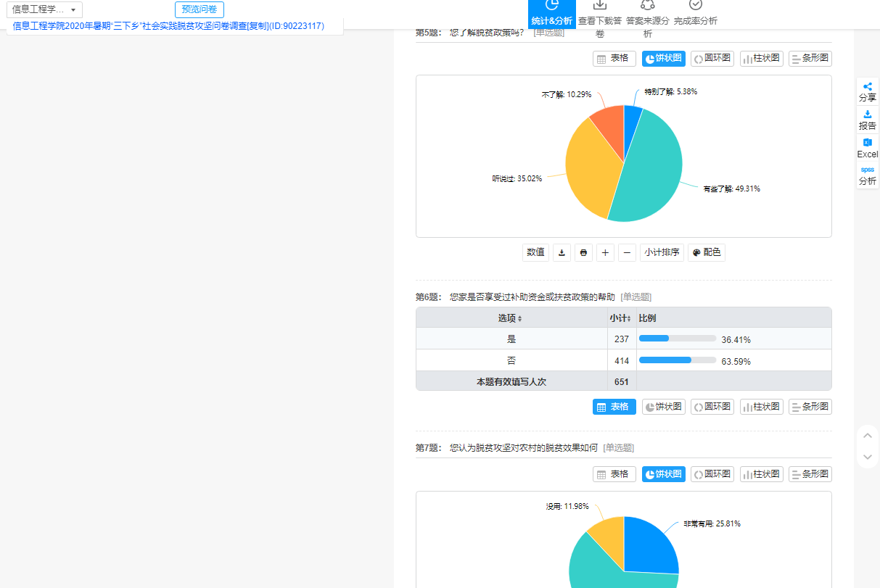Expand the 信息工程学 survey dropdown
Image resolution: width=880 pixels, height=588 pixels.
point(44,9)
